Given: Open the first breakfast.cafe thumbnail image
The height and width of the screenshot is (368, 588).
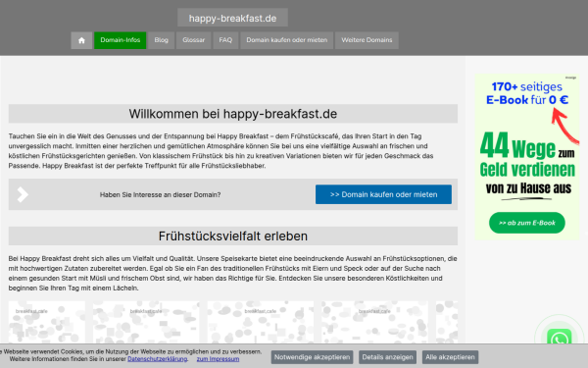Looking at the screenshot, I should (x=46, y=322).
